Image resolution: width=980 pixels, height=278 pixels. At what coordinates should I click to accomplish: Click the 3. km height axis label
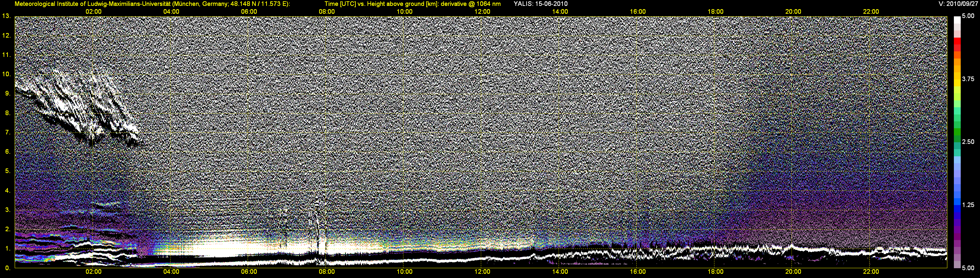(8, 210)
